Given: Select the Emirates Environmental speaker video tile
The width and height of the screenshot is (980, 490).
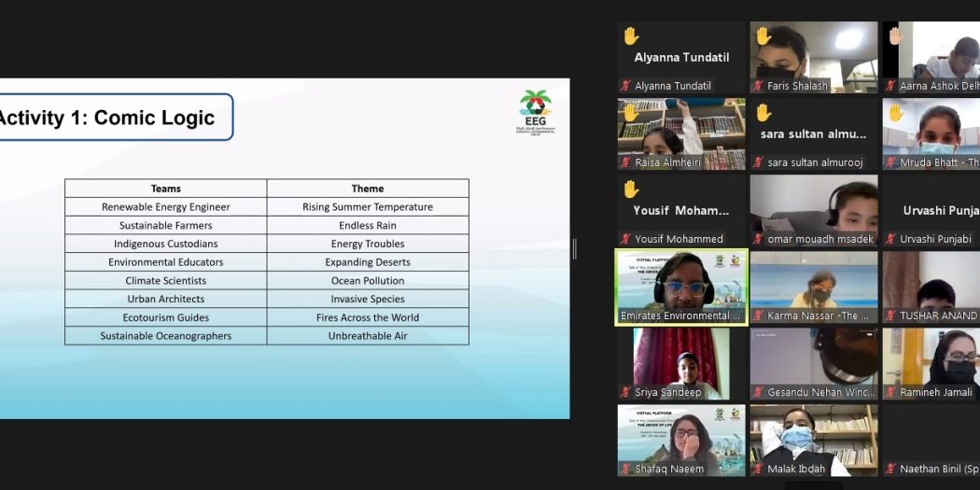Looking at the screenshot, I should coord(681,287).
